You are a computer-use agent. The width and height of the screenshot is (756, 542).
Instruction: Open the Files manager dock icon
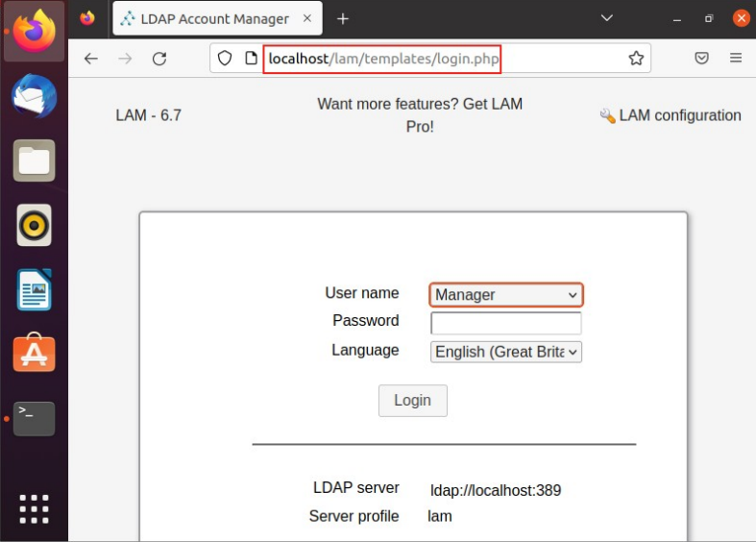click(x=34, y=160)
